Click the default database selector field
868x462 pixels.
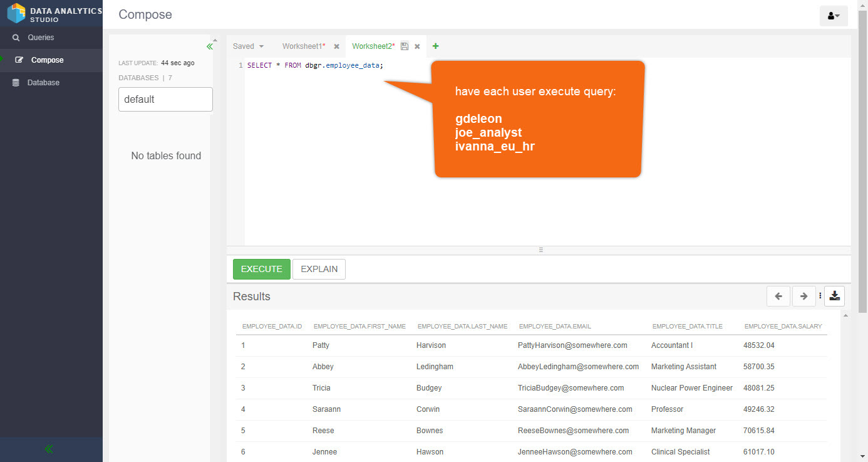(165, 99)
